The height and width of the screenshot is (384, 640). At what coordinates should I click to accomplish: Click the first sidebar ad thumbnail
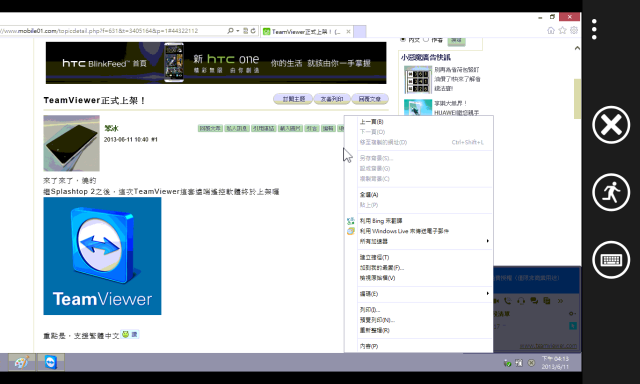[x=418, y=80]
